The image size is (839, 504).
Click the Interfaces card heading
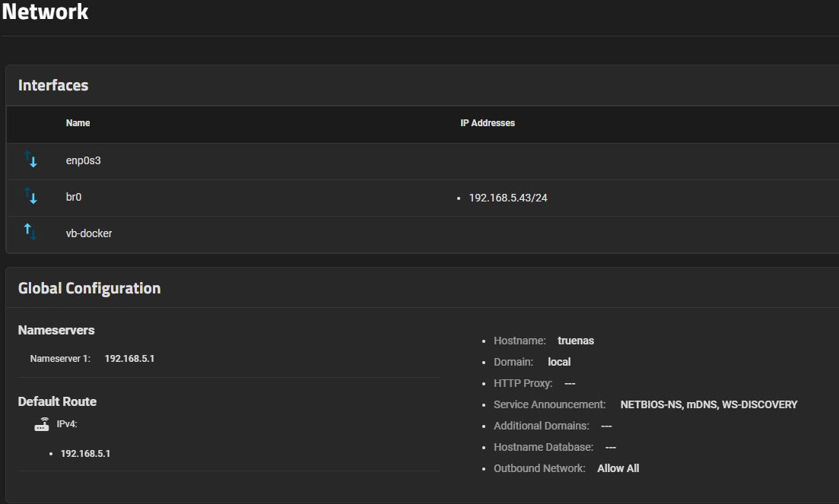coord(53,85)
